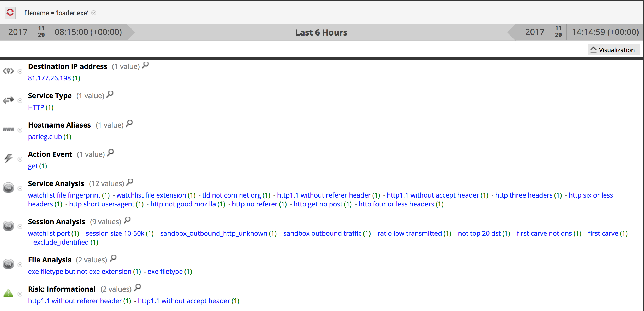
Task: Open the chevron menu beside Hostname Aliases icon
Action: point(20,130)
